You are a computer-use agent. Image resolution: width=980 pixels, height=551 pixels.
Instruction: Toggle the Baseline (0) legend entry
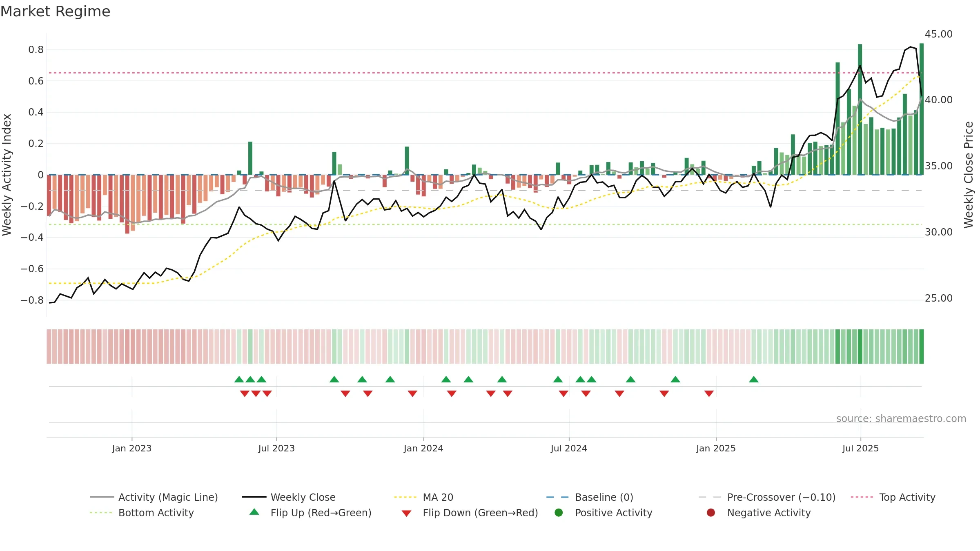[x=590, y=497]
